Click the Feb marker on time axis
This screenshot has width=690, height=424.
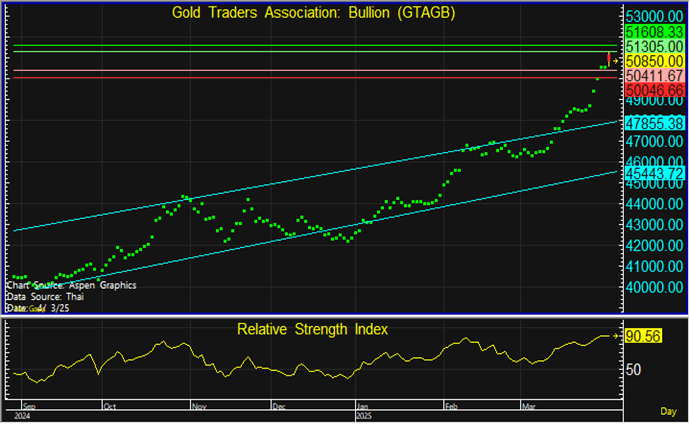point(453,407)
